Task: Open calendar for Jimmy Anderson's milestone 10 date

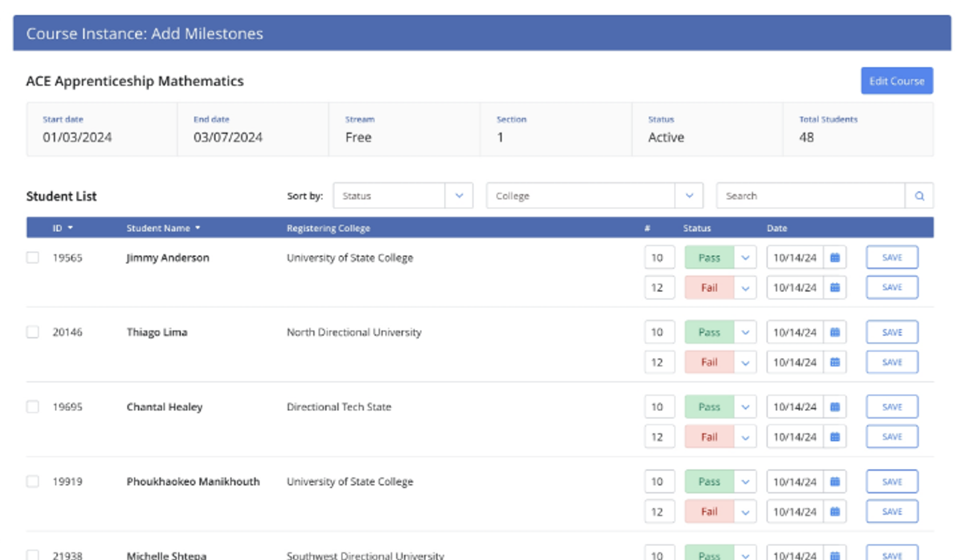Action: tap(835, 257)
